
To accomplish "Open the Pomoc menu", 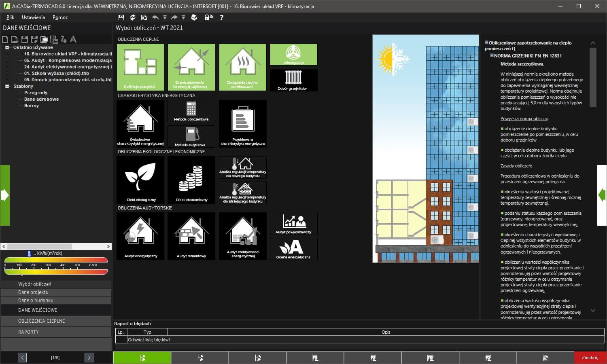I will pos(60,17).
